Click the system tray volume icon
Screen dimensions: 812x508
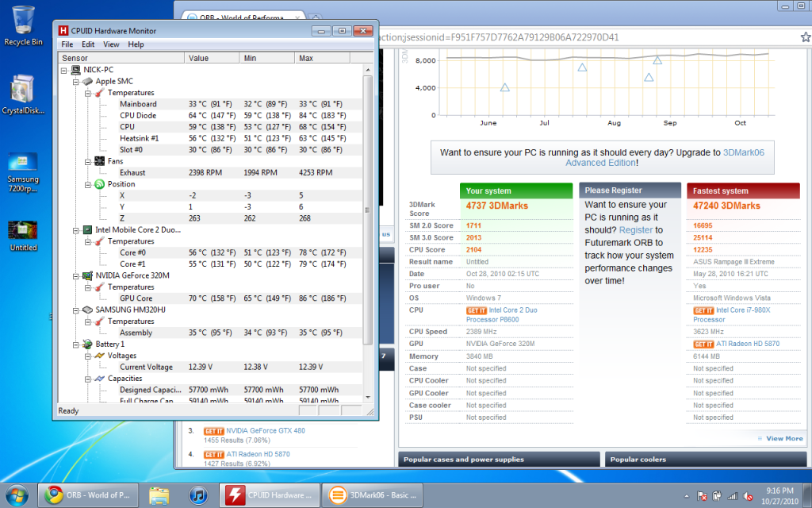pyautogui.click(x=748, y=496)
